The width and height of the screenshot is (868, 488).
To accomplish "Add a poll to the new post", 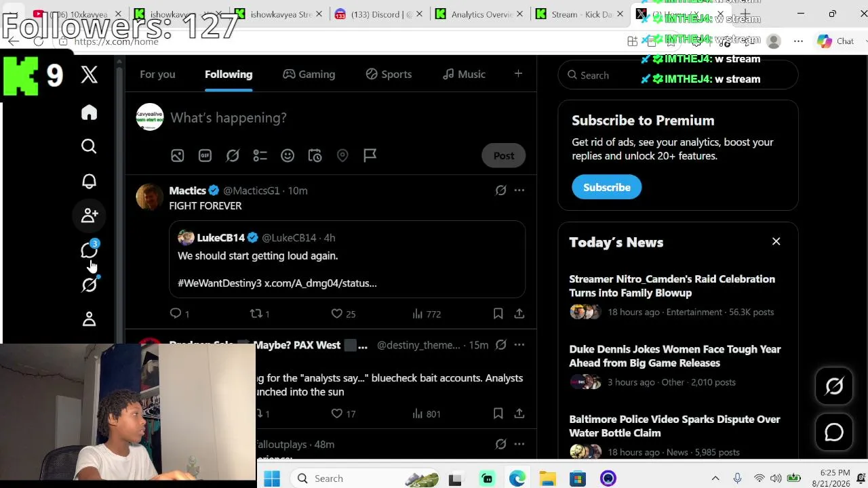I will pos(260,156).
